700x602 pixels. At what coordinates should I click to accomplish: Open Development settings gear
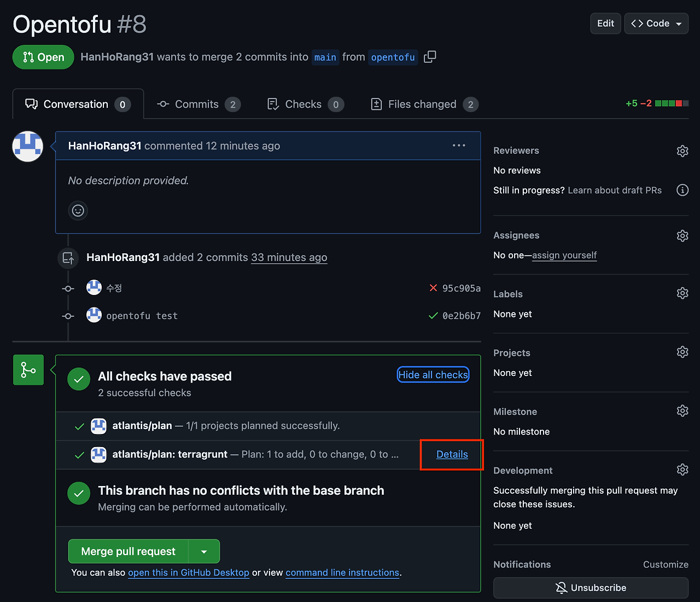tap(682, 470)
